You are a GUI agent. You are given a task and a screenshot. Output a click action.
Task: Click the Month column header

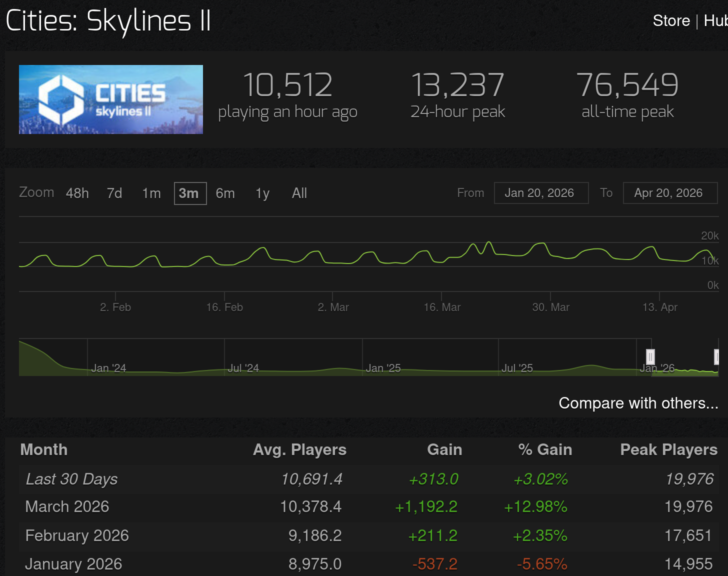[x=44, y=449]
